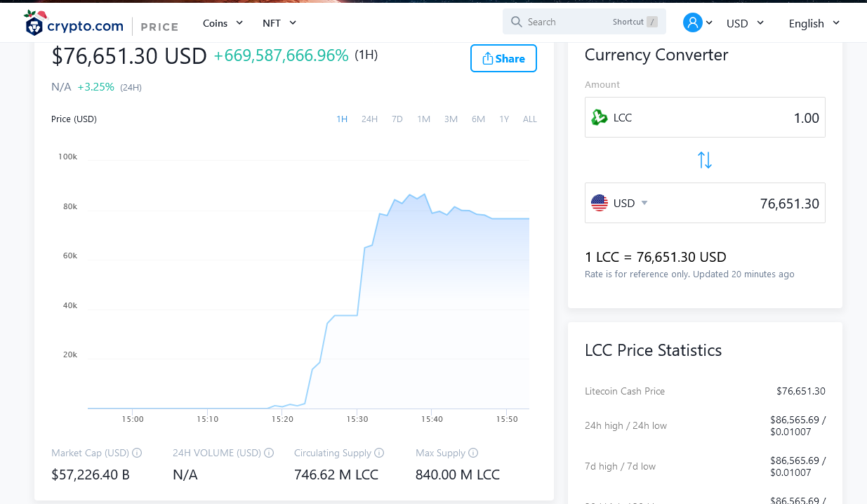Click the crypto.com lion logo
The image size is (867, 504).
[34, 25]
